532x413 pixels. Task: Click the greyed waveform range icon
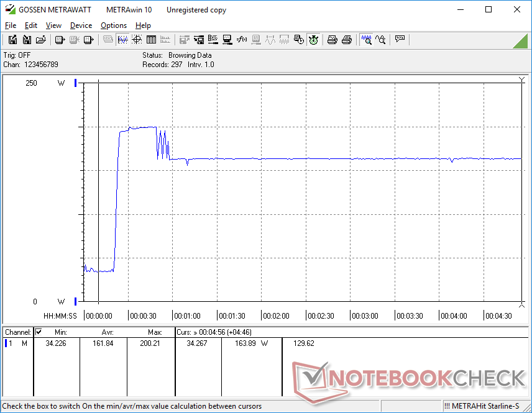[x=284, y=40]
